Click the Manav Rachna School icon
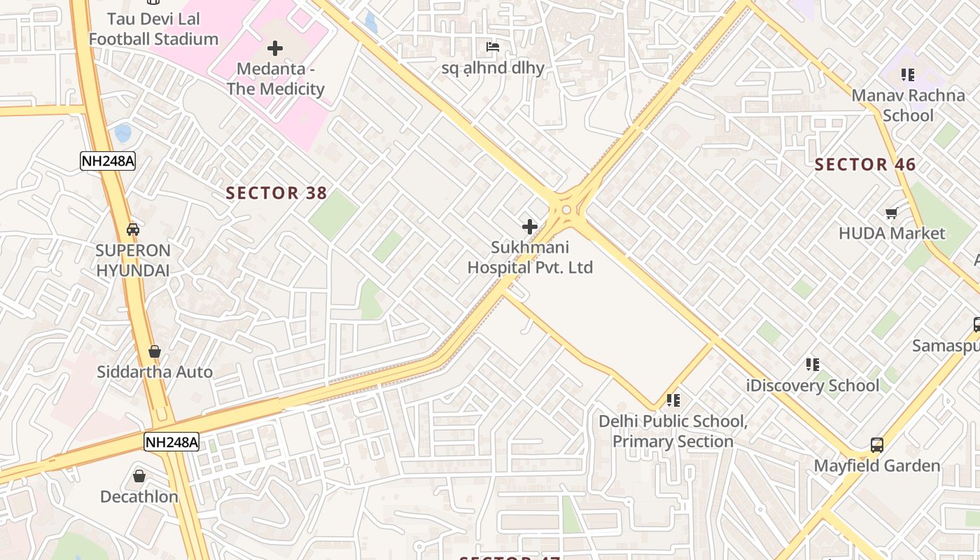The height and width of the screenshot is (560, 980). (908, 74)
